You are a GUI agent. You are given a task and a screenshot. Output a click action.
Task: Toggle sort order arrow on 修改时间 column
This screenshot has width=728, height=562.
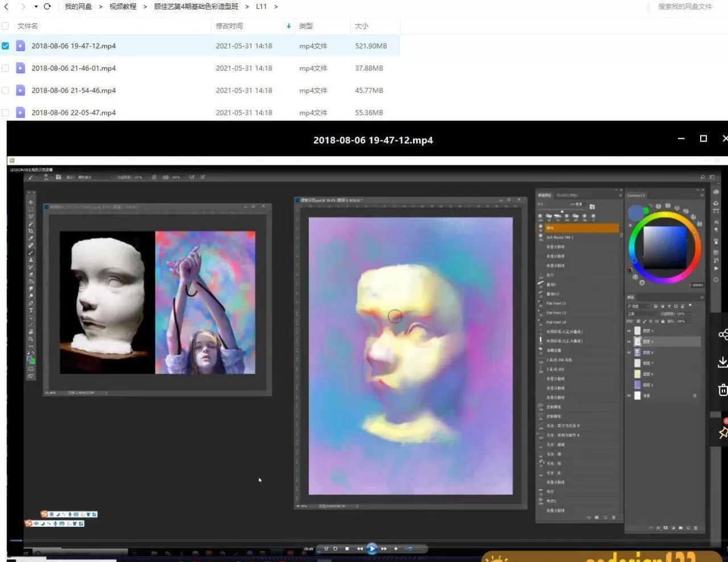pyautogui.click(x=288, y=26)
